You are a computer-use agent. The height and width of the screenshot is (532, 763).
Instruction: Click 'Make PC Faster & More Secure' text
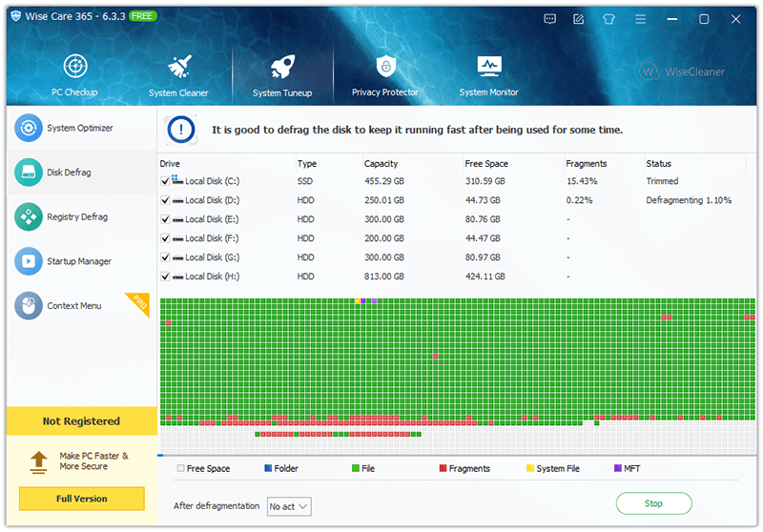click(x=93, y=461)
